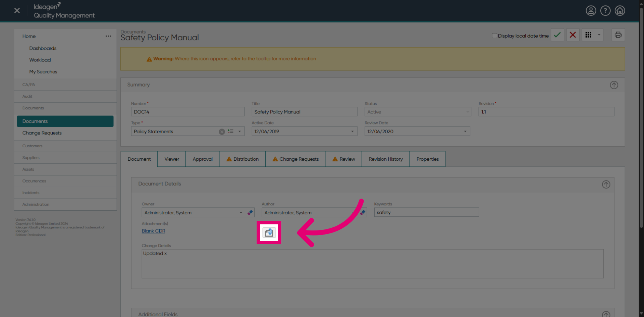Expand the Customers sidebar section
This screenshot has height=317, width=644.
65,146
